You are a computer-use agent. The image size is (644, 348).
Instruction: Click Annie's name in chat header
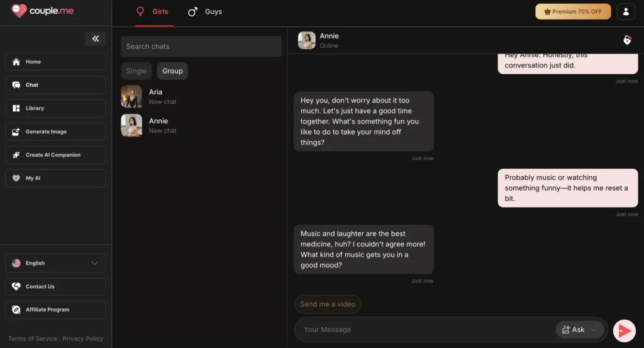(x=330, y=36)
